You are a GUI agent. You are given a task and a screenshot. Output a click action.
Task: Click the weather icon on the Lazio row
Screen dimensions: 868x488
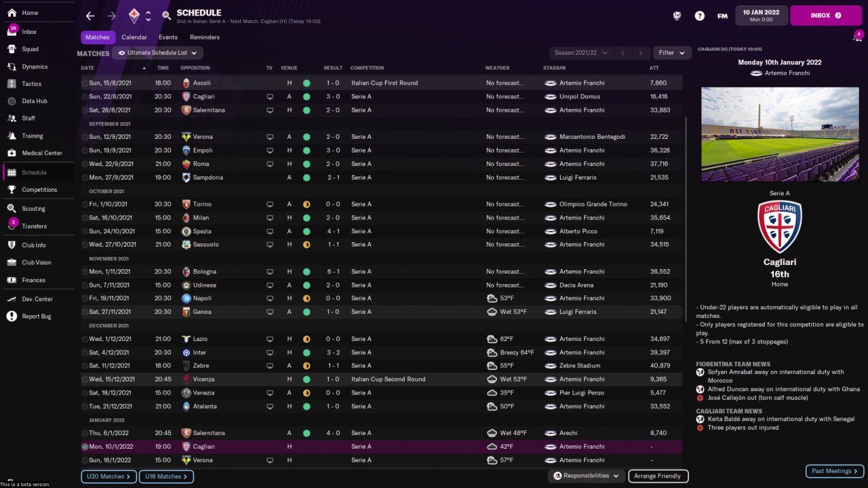[492, 339]
